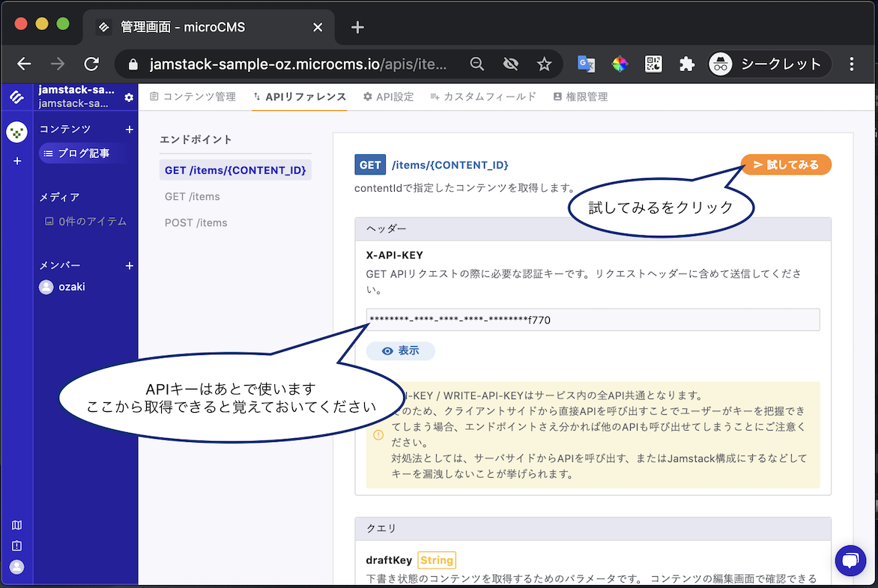Click the draftKey parameter name
The image size is (878, 588).
click(x=389, y=560)
